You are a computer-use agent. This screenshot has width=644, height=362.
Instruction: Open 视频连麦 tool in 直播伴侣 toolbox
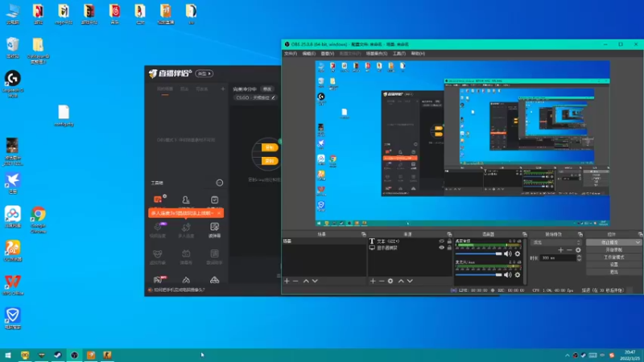click(158, 230)
